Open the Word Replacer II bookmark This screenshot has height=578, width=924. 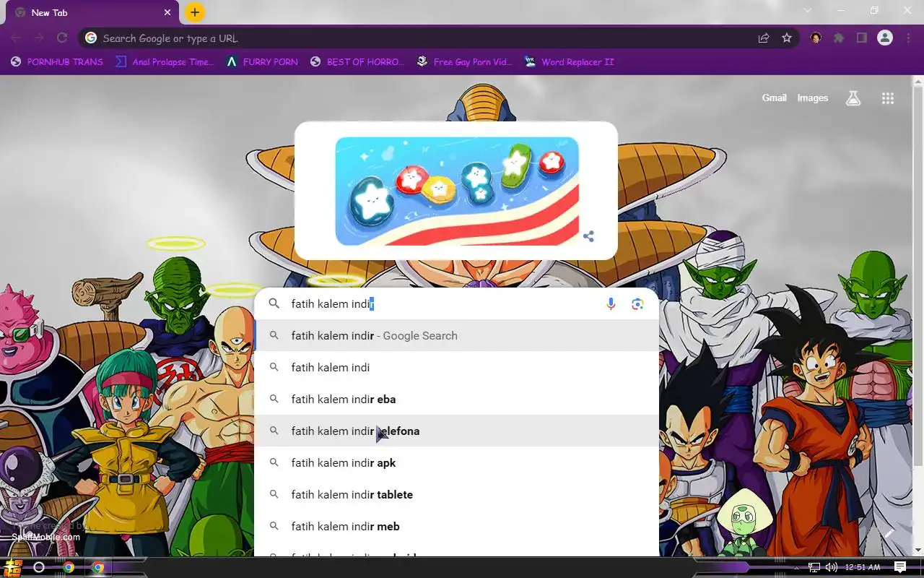(x=570, y=62)
